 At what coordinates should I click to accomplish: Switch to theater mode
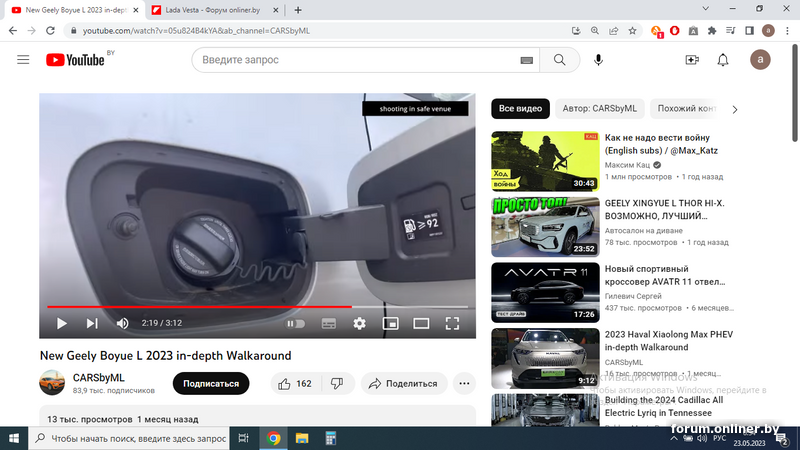coord(421,323)
